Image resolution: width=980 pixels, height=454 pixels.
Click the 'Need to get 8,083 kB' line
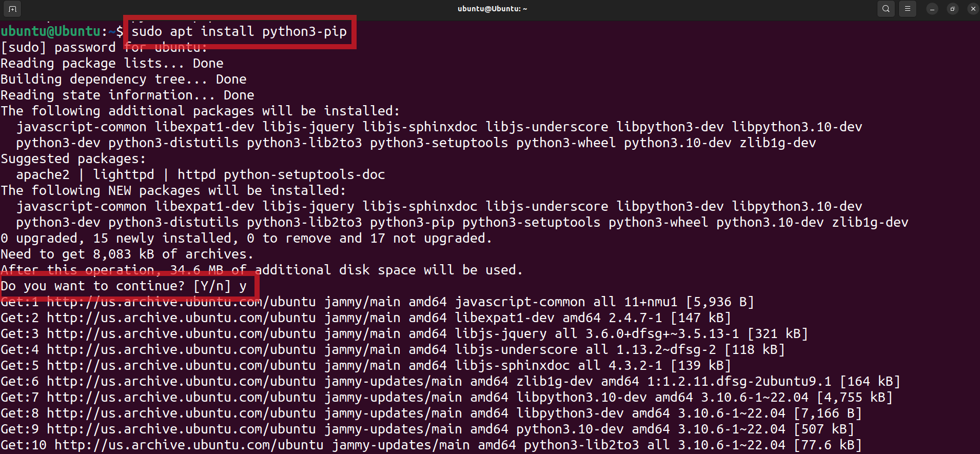(x=127, y=254)
